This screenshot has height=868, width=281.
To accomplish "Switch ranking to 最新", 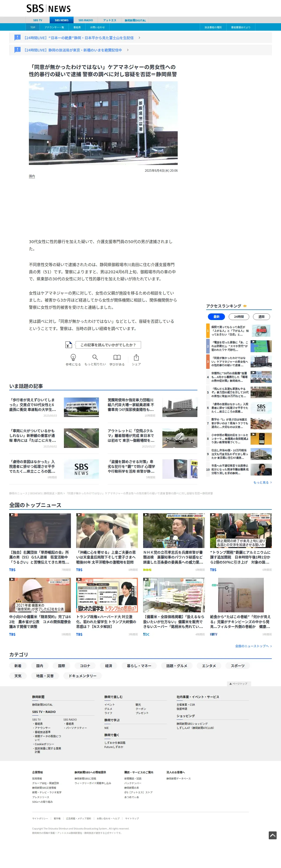I will click(216, 317).
